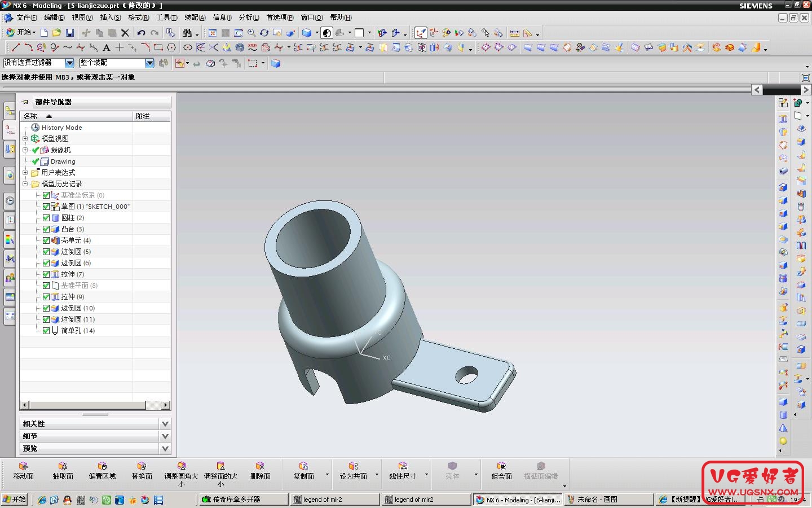Open the 工具(T) menu
Screen dimensions: 812x508
[167, 17]
